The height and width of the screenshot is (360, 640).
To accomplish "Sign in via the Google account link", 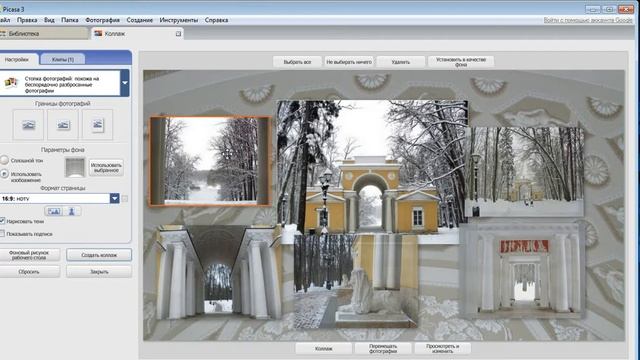I will (x=588, y=20).
